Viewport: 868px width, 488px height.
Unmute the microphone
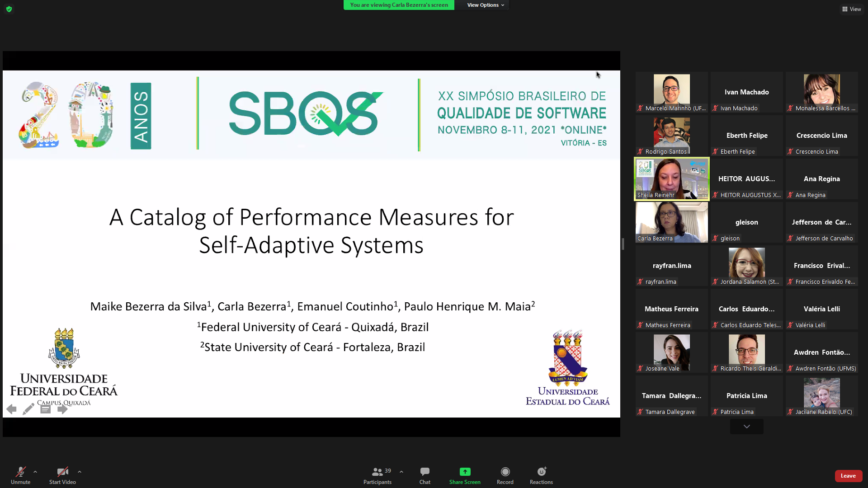coord(20,472)
